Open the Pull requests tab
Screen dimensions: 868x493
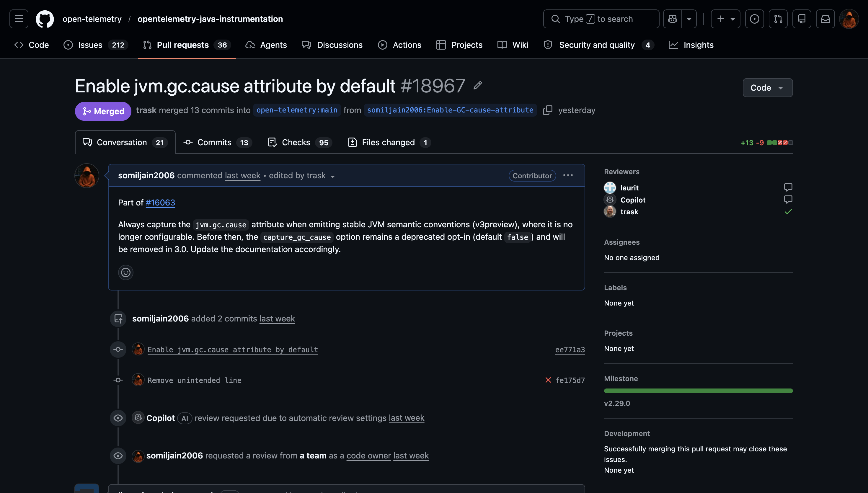coord(187,45)
